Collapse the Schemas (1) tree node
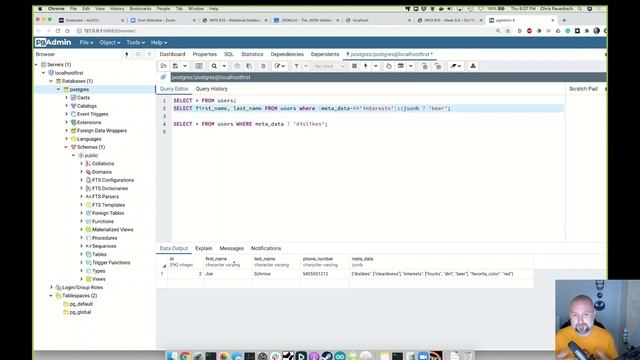 (x=66, y=147)
